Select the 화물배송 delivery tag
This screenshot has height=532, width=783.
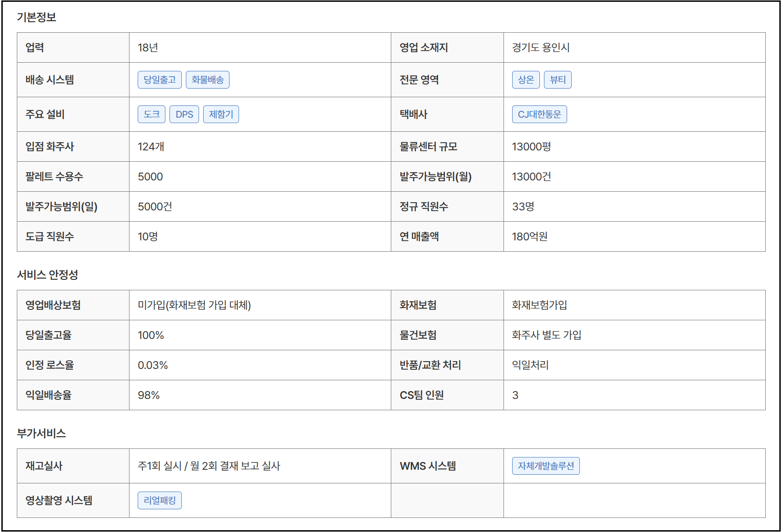tap(207, 80)
